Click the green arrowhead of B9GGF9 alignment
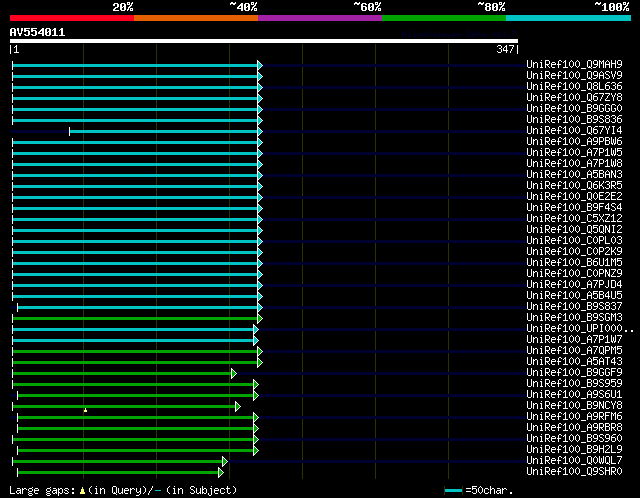This screenshot has height=498, width=640. point(233,374)
